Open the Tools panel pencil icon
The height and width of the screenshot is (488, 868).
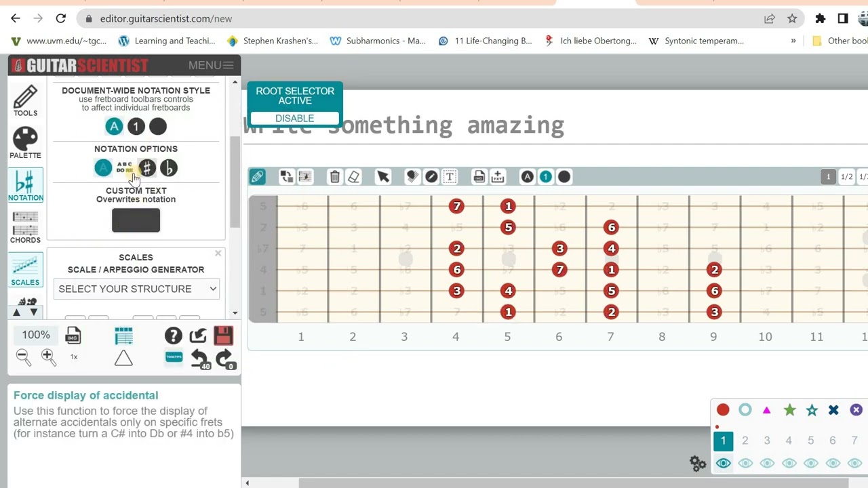coord(26,101)
